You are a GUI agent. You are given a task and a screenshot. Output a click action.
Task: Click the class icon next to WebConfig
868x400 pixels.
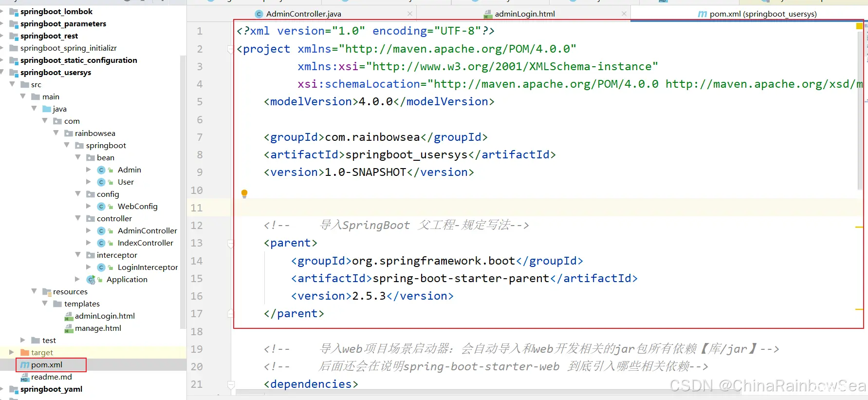[101, 207]
